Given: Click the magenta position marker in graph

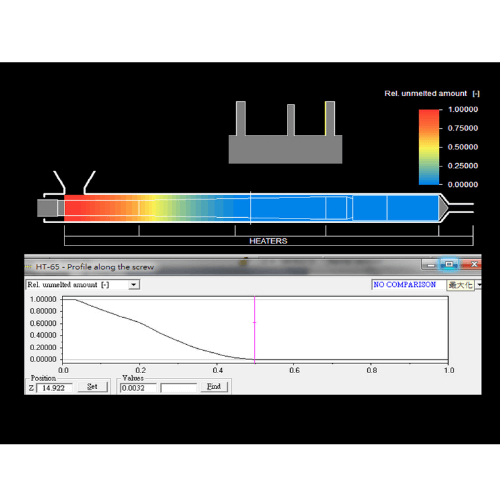Looking at the screenshot, I should pos(255,330).
